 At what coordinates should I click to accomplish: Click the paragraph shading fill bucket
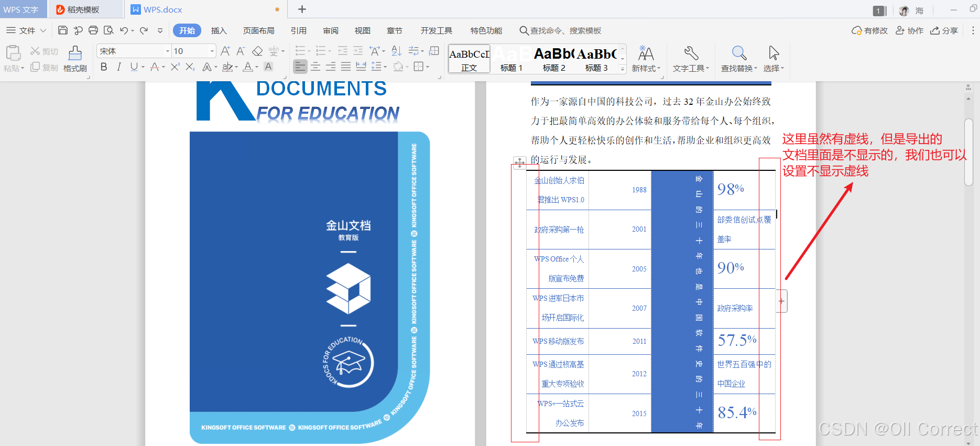(x=398, y=67)
